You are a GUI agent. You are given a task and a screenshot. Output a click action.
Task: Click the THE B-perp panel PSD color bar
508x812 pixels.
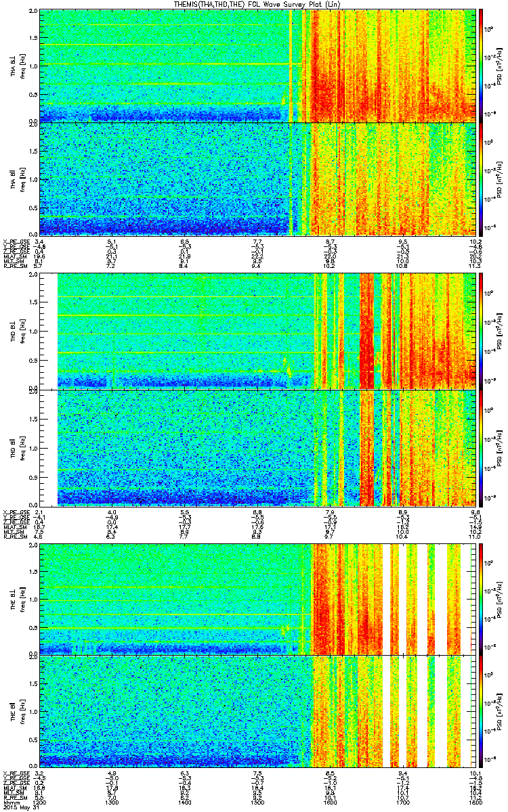[481, 599]
